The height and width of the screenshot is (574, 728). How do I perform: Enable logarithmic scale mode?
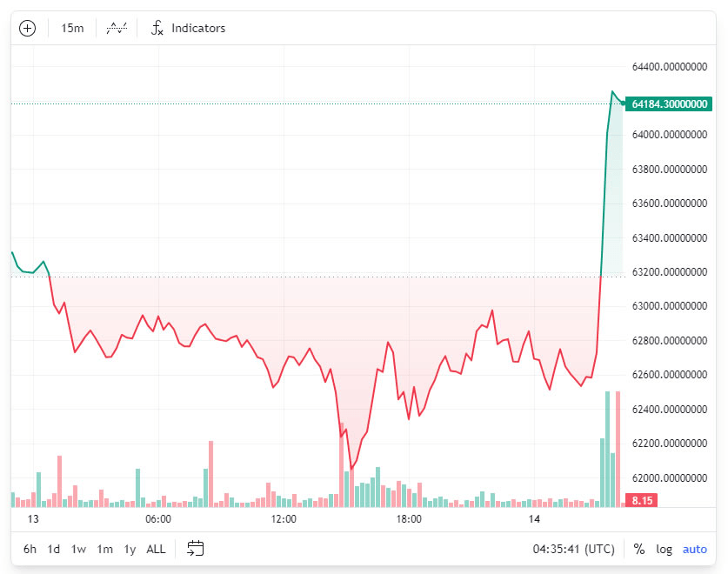coord(664,549)
